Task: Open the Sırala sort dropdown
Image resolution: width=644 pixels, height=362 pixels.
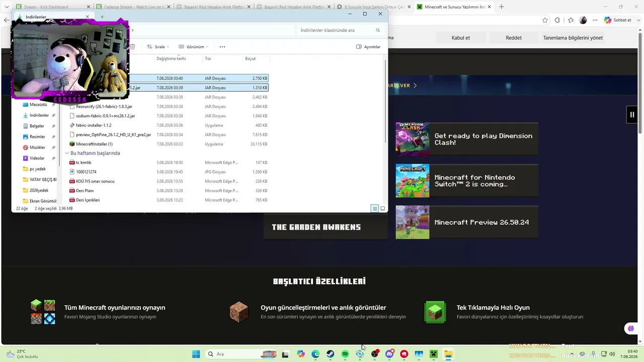Action: tap(158, 47)
